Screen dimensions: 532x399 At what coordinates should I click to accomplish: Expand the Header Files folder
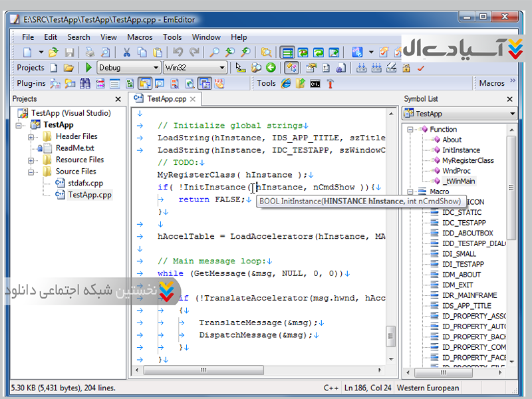(x=32, y=137)
